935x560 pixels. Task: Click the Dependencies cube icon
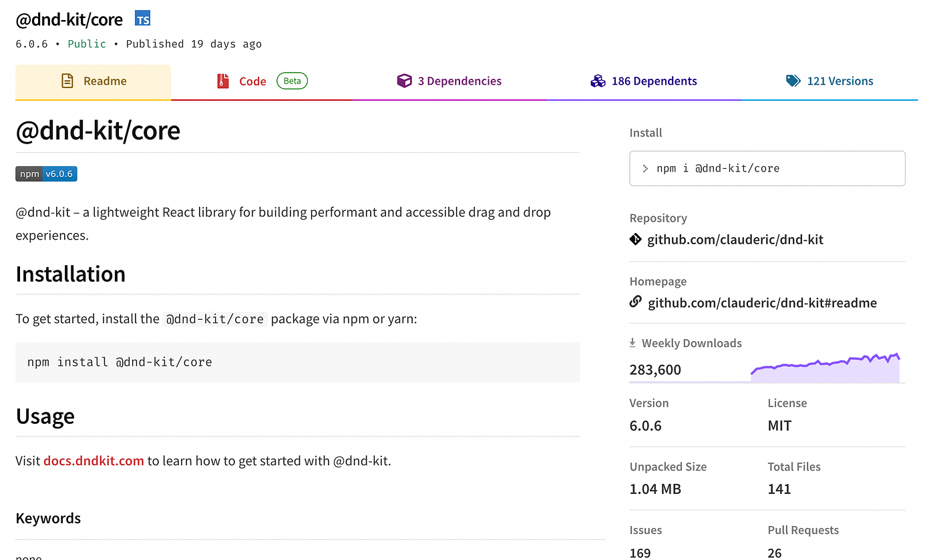coord(404,81)
